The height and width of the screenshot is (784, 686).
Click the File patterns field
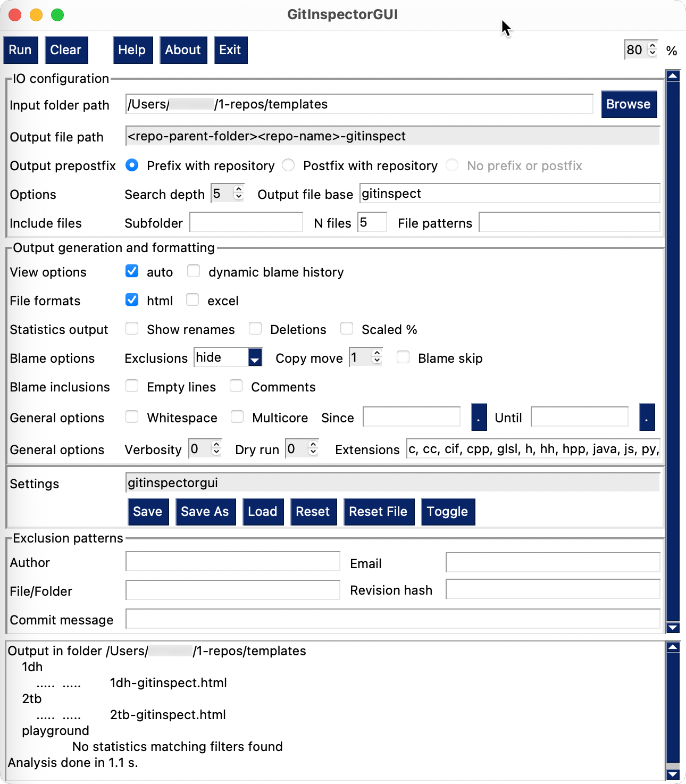[x=570, y=222]
